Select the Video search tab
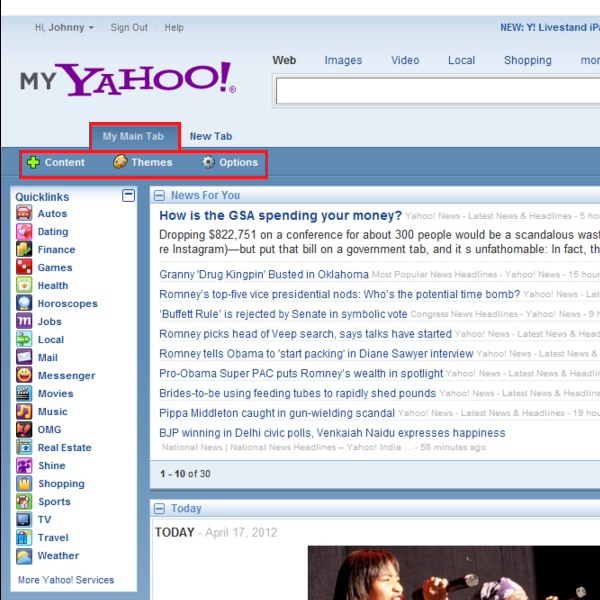This screenshot has height=600, width=600. pyautogui.click(x=405, y=60)
